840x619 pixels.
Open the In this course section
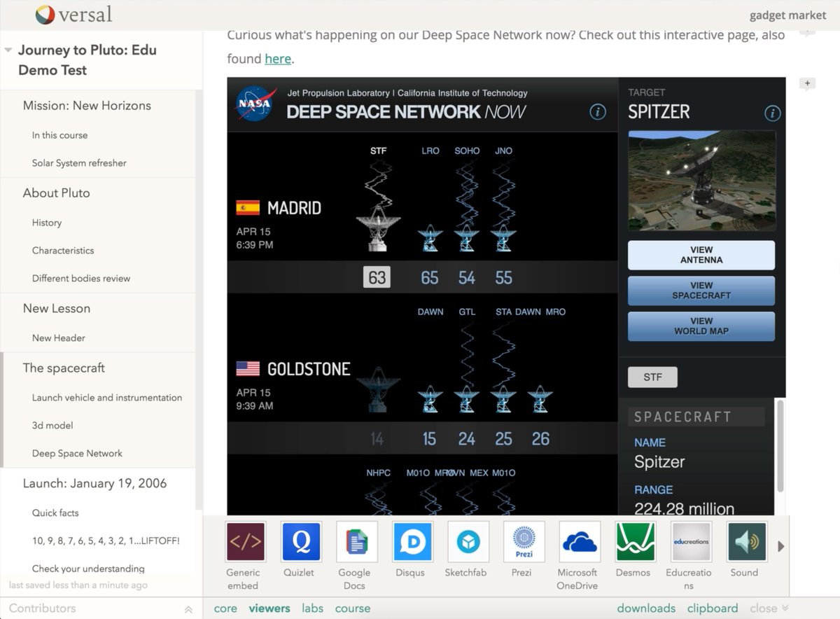pyautogui.click(x=59, y=135)
